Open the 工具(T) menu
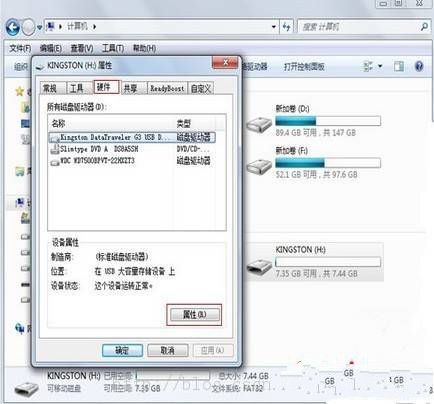 pos(113,48)
